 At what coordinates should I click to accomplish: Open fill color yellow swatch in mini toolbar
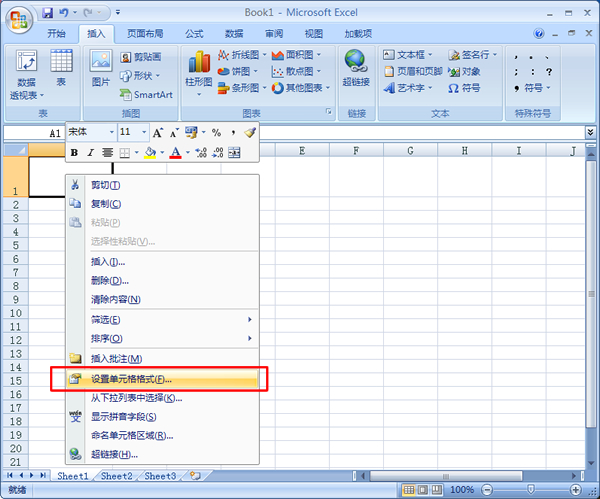coord(150,153)
